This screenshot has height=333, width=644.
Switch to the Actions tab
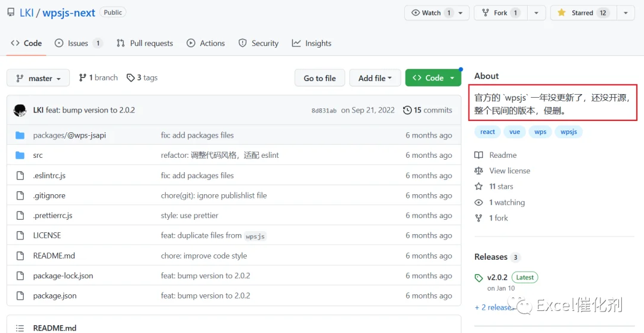206,43
